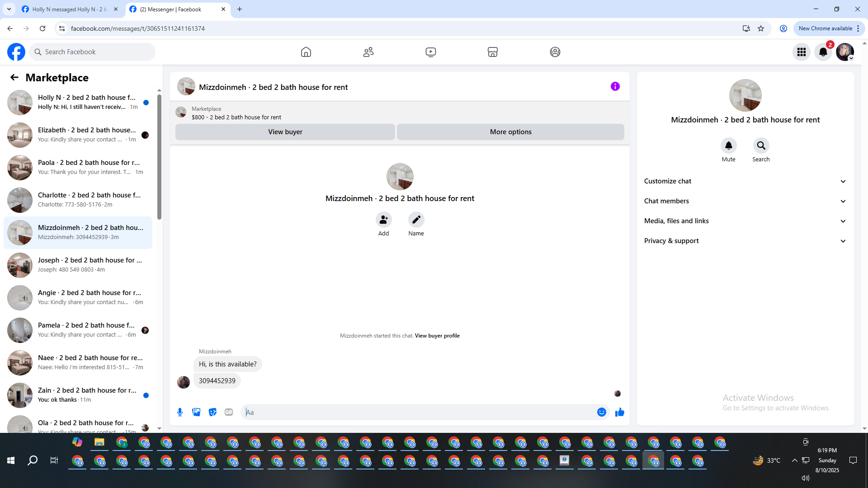Viewport: 868px width, 488px height.
Task: Click the voice clip microphone icon
Action: 180,412
